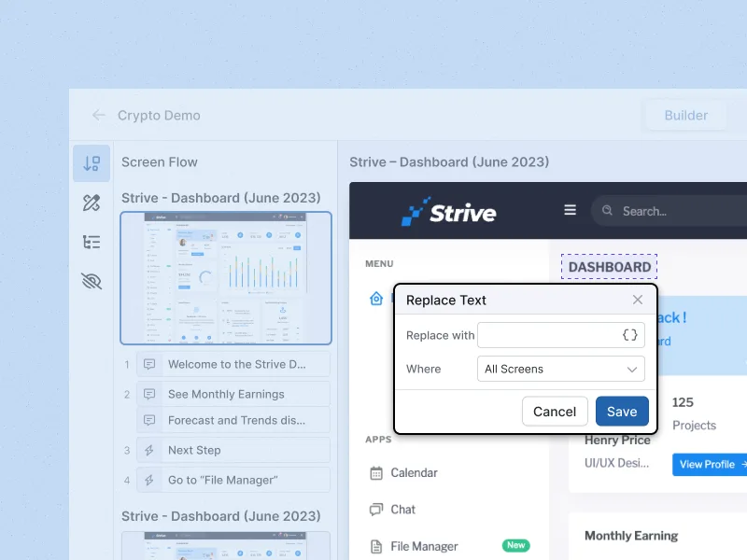Click the Crypto Demo title
The image size is (747, 560).
[159, 115]
